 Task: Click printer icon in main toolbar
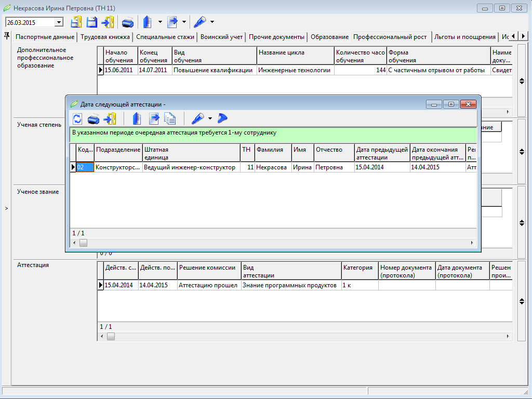point(128,22)
